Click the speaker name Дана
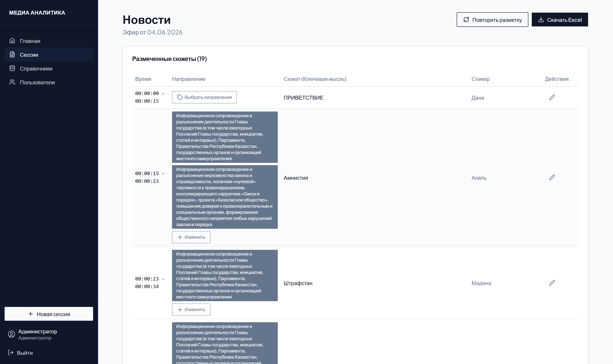The height and width of the screenshot is (364, 613). point(478,98)
